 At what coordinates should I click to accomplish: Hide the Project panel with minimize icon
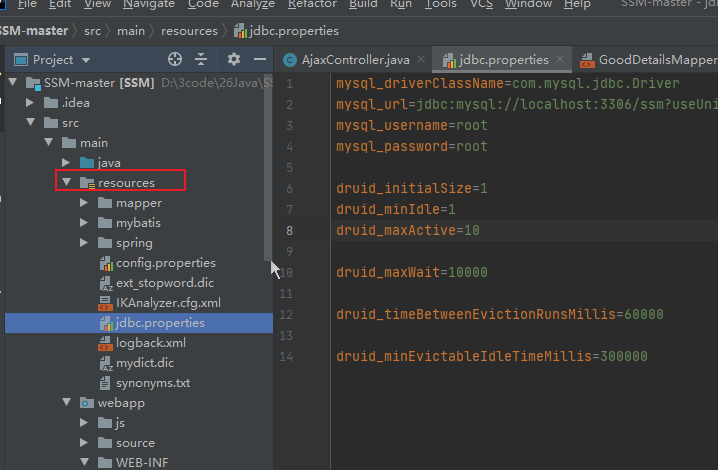coord(258,59)
